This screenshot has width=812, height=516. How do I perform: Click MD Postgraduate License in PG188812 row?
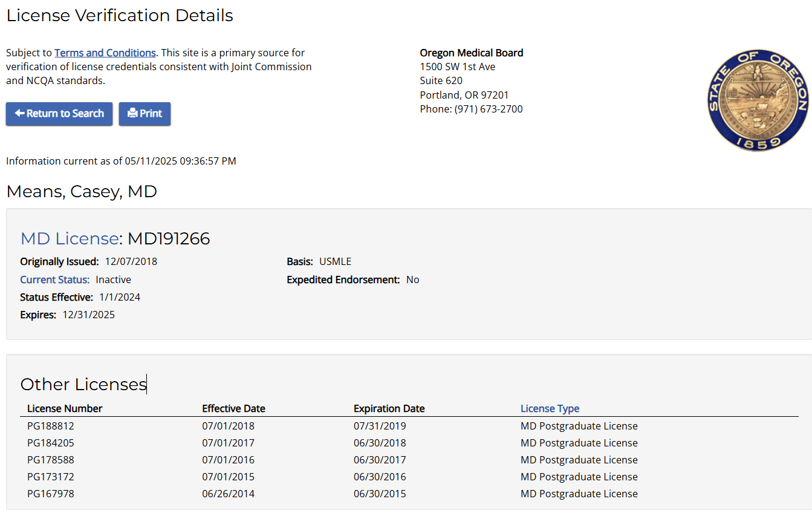click(579, 426)
